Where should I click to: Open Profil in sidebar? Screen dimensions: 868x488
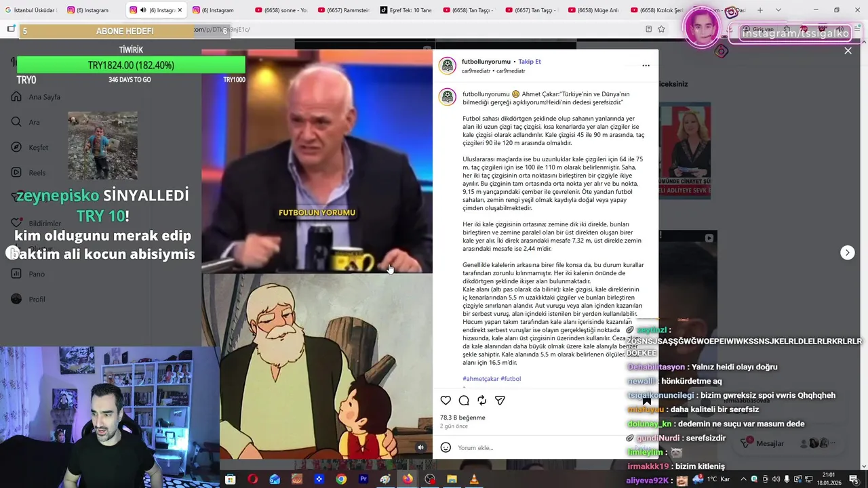coord(28,299)
